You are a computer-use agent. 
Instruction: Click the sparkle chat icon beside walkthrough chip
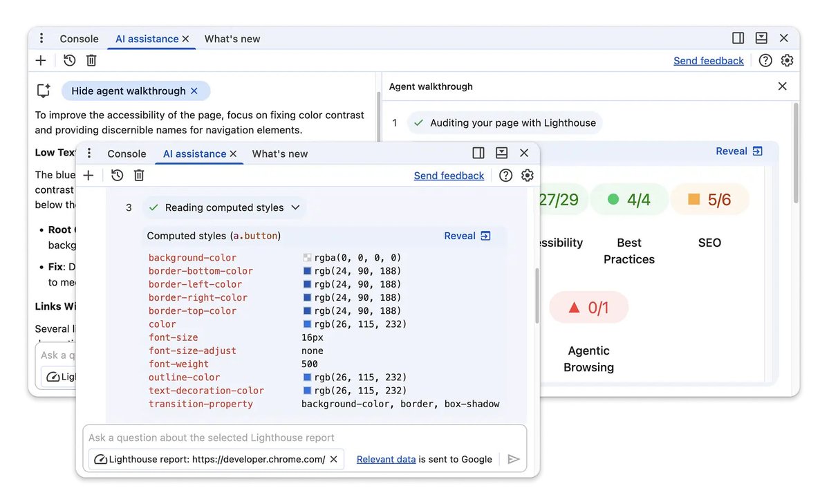tap(44, 91)
